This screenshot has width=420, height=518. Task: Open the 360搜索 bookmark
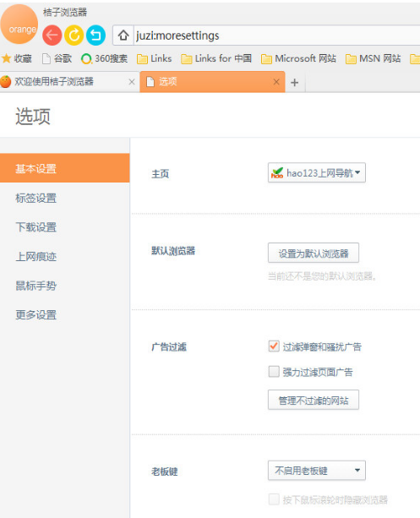[x=104, y=59]
